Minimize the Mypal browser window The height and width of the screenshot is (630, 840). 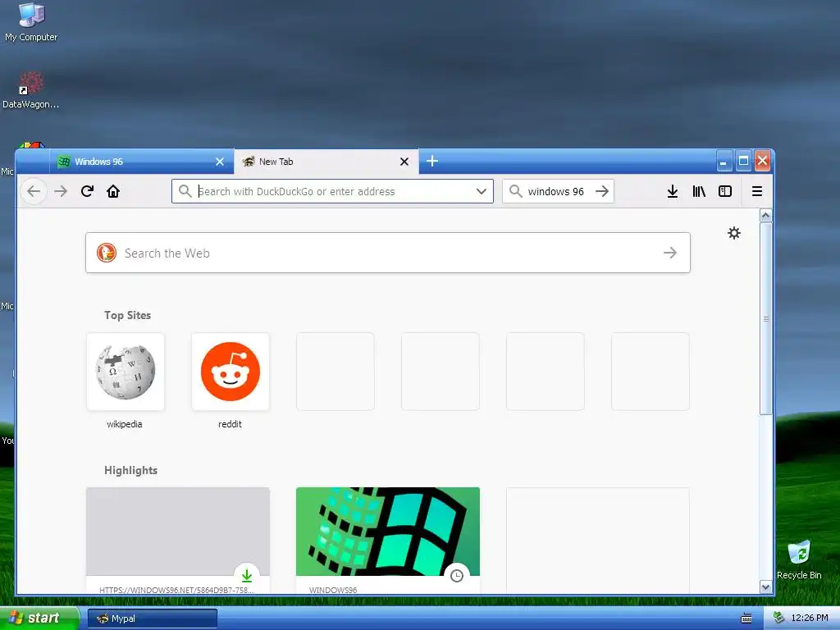point(724,162)
